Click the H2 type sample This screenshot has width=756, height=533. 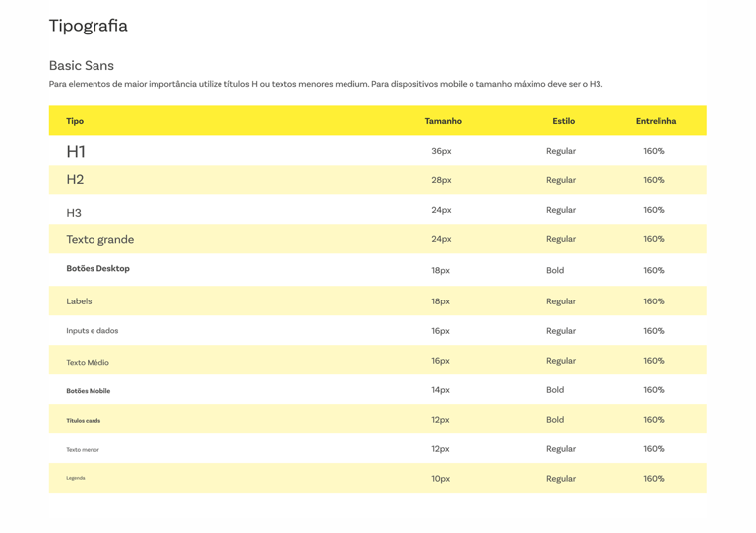pyautogui.click(x=75, y=180)
